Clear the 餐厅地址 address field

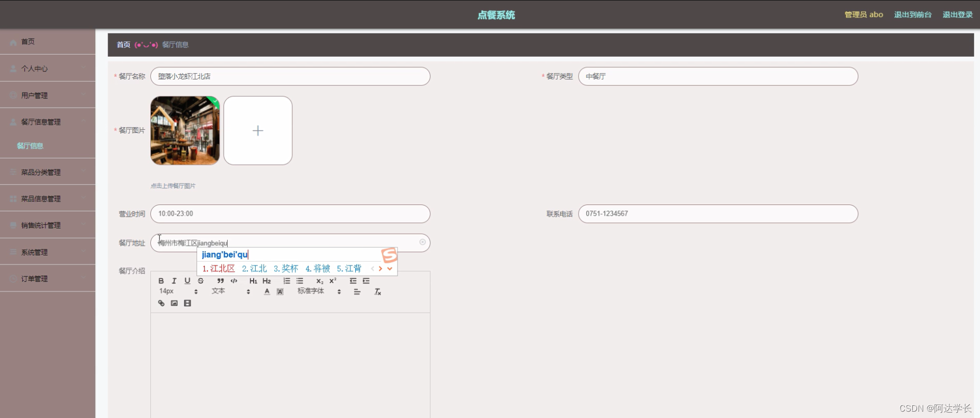(x=422, y=242)
